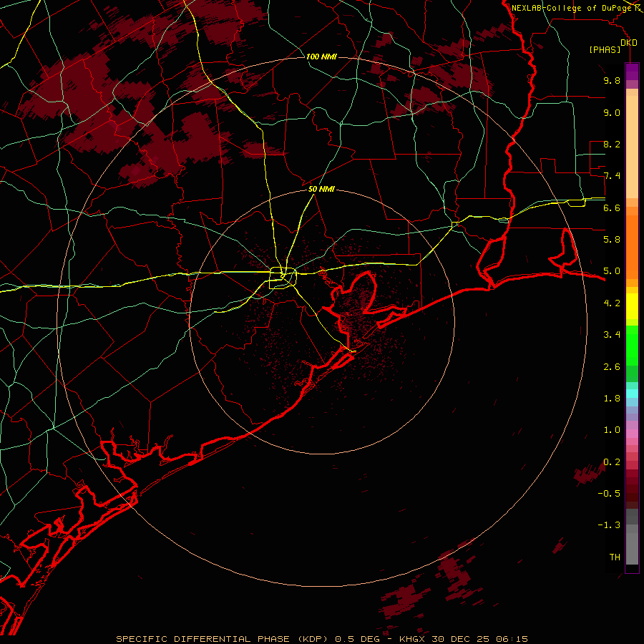Viewport: 644px width, 644px height.
Task: Click the 9.8 value on the scale
Action: (x=612, y=80)
